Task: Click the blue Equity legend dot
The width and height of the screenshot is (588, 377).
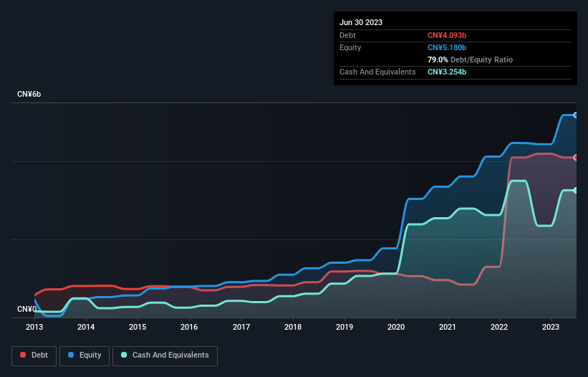Action: [x=72, y=355]
